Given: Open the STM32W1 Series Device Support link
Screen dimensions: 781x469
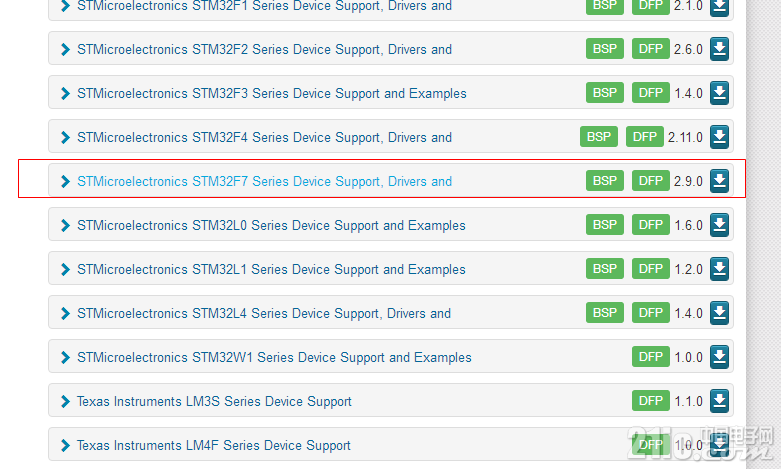Looking at the screenshot, I should [274, 357].
